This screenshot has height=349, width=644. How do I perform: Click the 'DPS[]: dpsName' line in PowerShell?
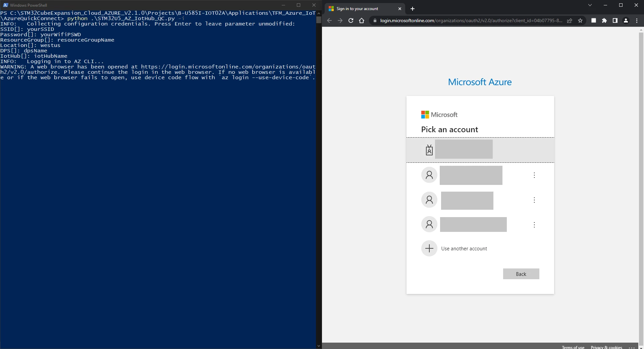coord(24,51)
